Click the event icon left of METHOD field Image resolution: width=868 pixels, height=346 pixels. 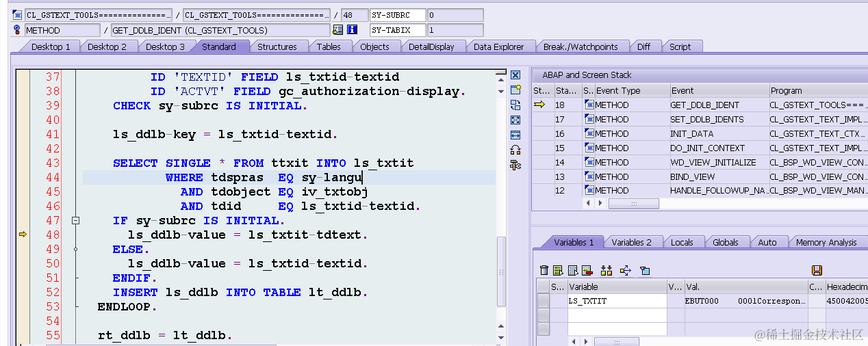[x=17, y=30]
